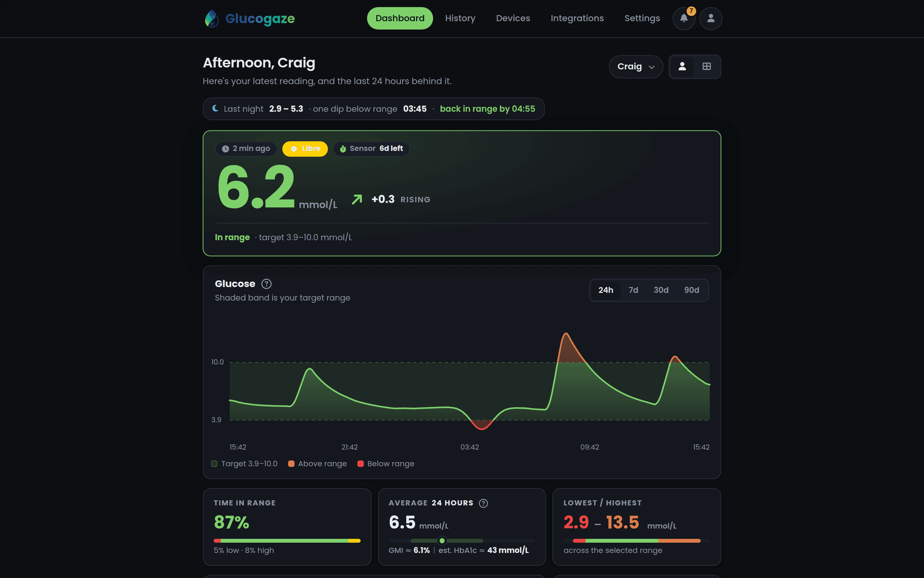Select the 90d chart range
Viewport: 924px width, 578px height.
(691, 290)
